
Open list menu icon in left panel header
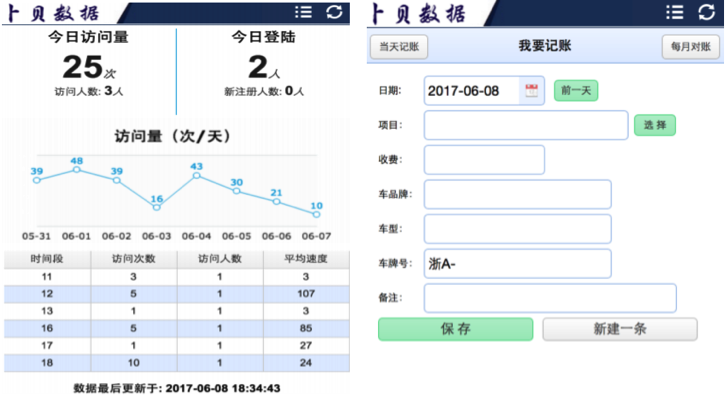point(303,12)
